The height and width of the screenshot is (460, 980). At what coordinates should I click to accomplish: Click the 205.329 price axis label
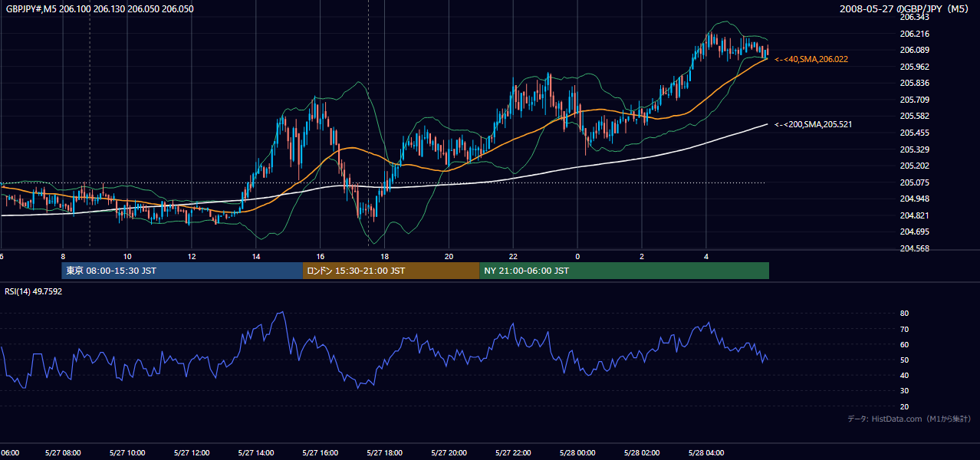914,149
